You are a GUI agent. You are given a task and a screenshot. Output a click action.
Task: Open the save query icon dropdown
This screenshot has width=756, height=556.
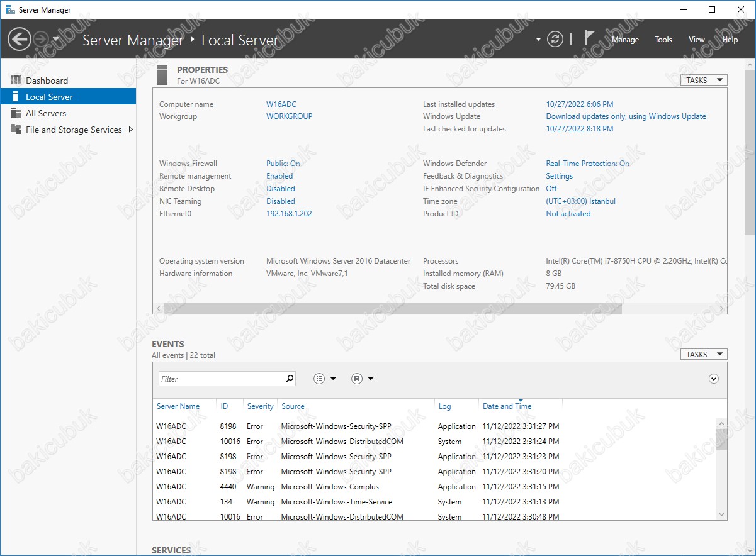363,379
